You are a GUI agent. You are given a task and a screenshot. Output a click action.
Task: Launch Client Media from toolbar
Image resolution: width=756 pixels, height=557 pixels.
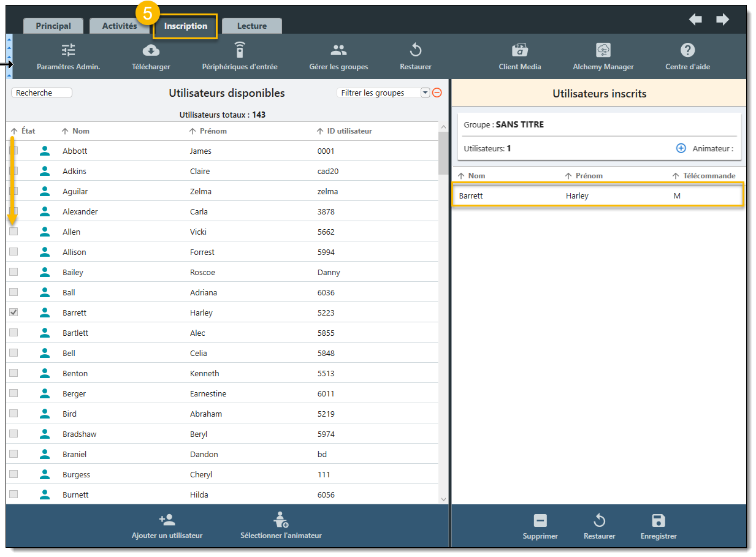coord(519,51)
